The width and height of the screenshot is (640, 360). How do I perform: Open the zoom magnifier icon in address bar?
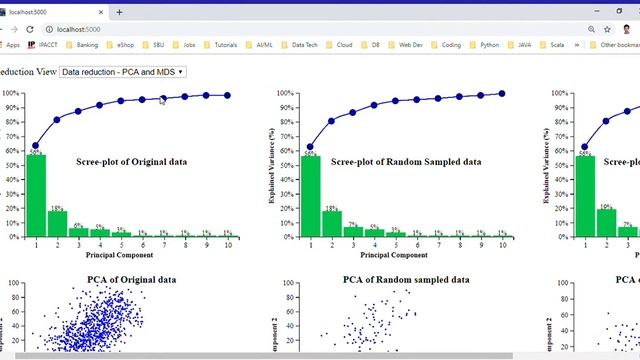point(591,29)
